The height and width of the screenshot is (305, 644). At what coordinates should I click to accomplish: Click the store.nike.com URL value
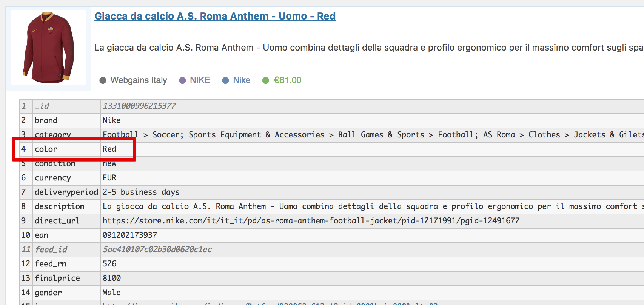point(311,221)
